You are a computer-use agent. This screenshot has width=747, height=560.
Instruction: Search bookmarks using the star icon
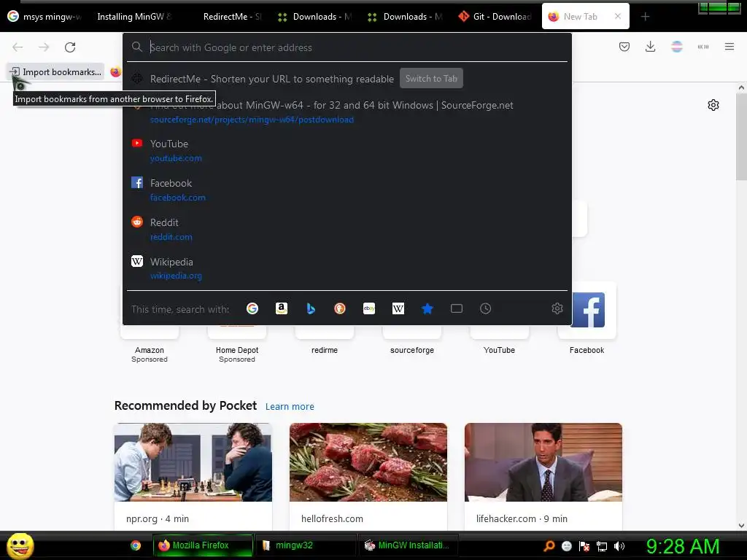tap(427, 308)
